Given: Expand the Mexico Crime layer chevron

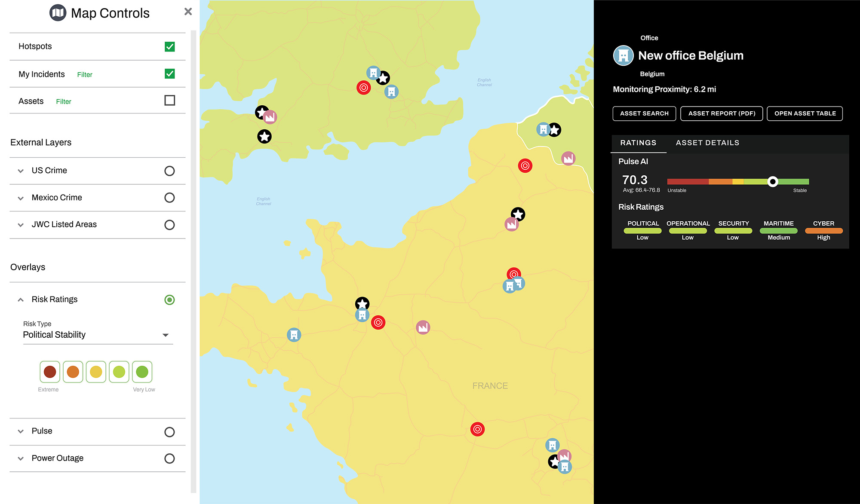Looking at the screenshot, I should (x=21, y=198).
